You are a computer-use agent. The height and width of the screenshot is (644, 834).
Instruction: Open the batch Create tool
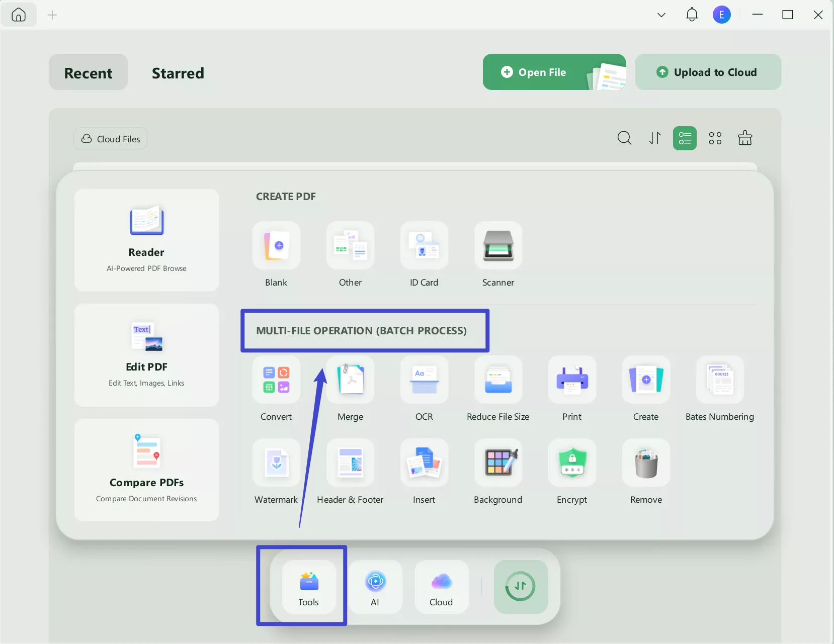pyautogui.click(x=646, y=380)
